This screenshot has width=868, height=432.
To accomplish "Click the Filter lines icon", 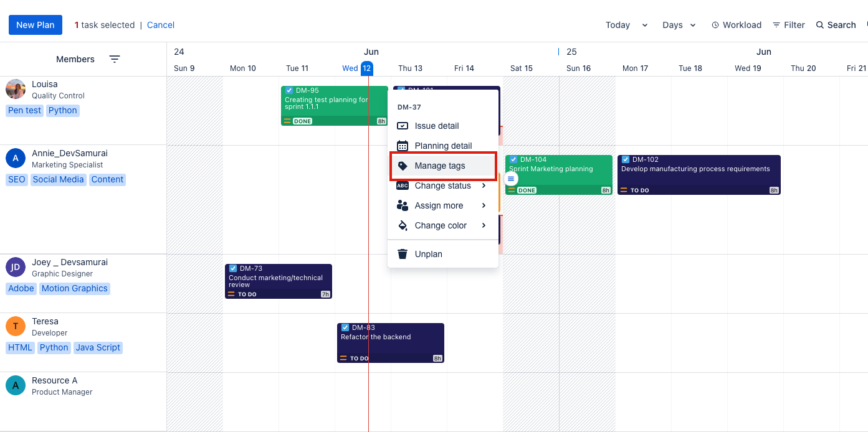I will tap(776, 25).
